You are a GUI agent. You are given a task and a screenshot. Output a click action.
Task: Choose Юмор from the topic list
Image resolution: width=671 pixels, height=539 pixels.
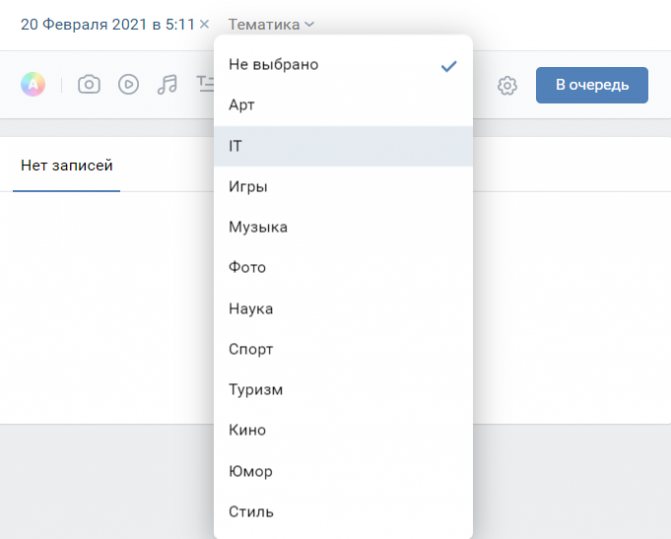[x=343, y=471]
